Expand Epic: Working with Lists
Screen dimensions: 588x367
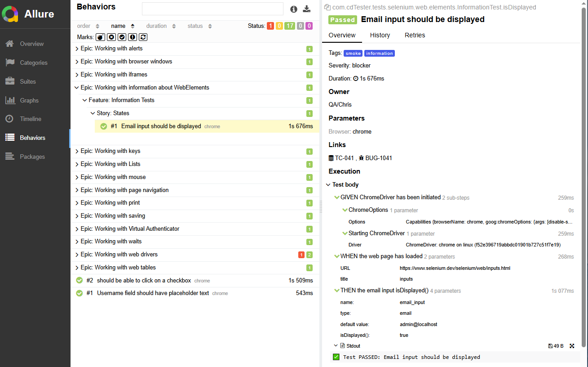195,164
